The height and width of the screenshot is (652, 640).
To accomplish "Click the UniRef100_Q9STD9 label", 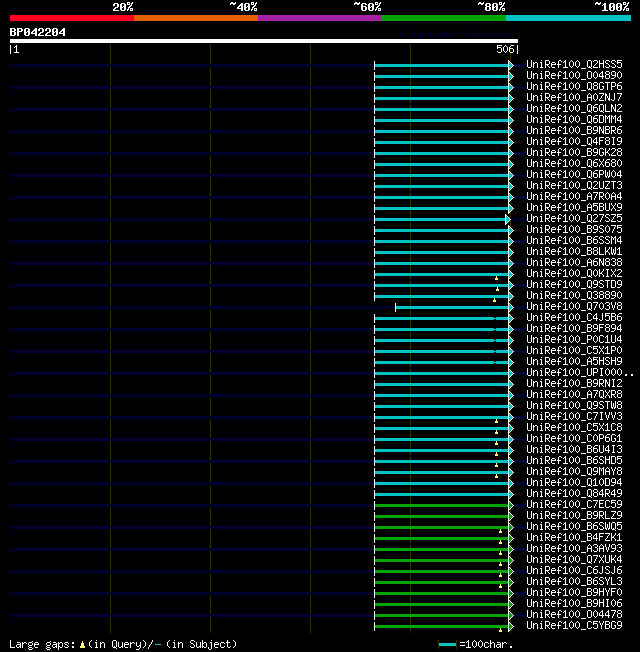I will [x=574, y=285].
